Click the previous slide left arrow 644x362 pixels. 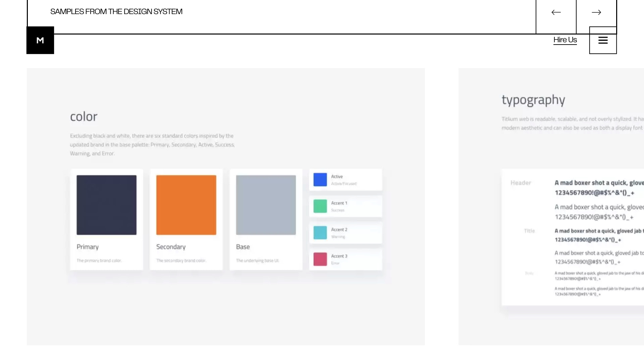click(x=556, y=12)
